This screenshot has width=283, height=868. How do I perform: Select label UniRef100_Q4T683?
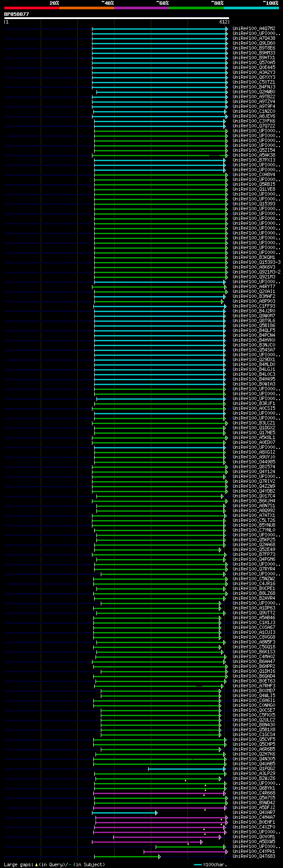pyautogui.click(x=254, y=856)
